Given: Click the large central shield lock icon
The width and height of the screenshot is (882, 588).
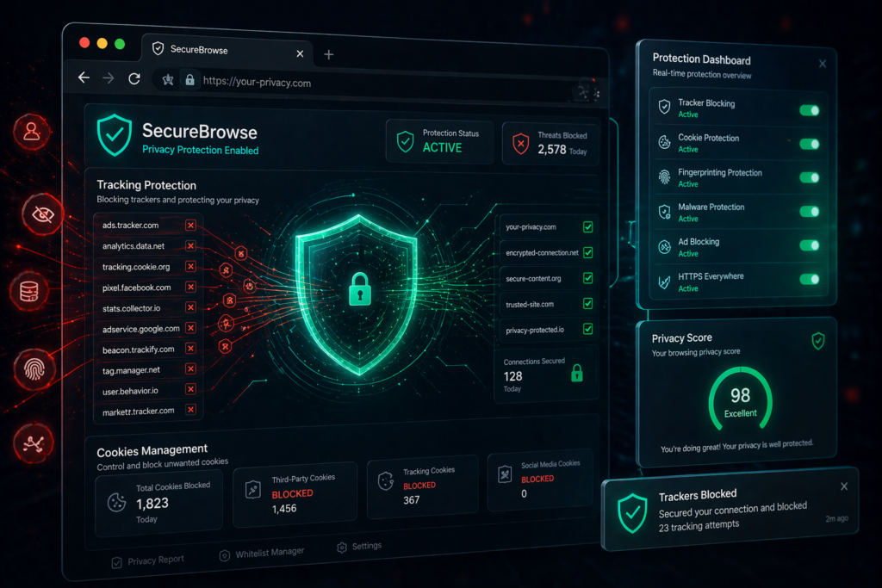Looking at the screenshot, I should (357, 293).
